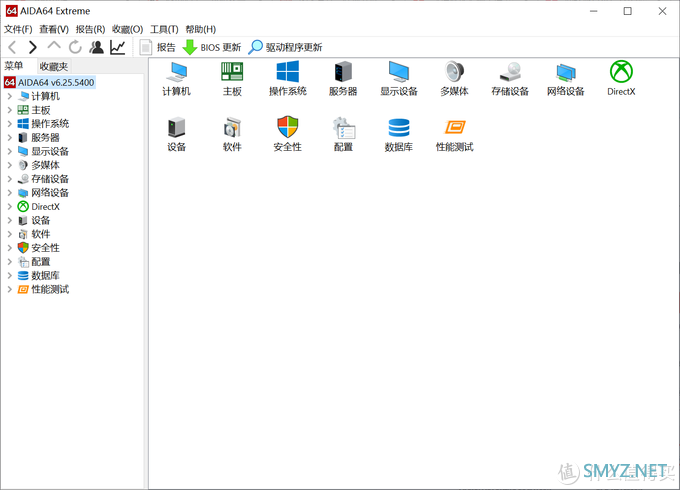Expand the 操作系统 tree node
This screenshot has height=490, width=680.
(10, 124)
